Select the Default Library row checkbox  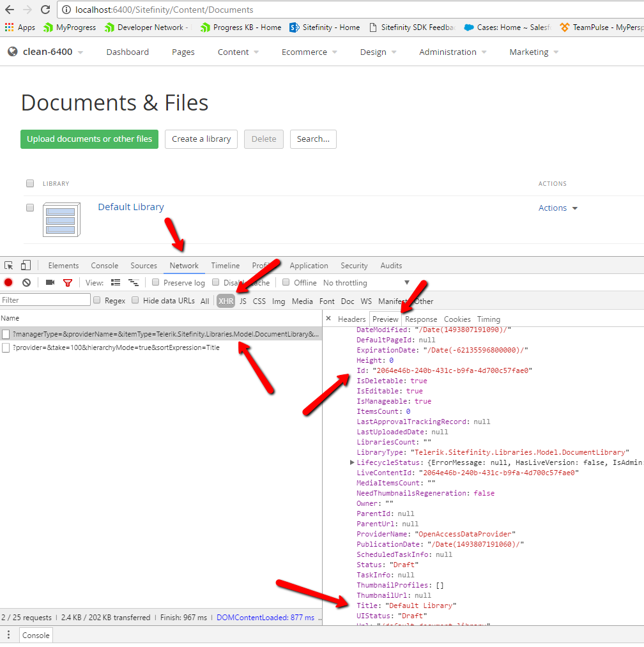coord(29,208)
